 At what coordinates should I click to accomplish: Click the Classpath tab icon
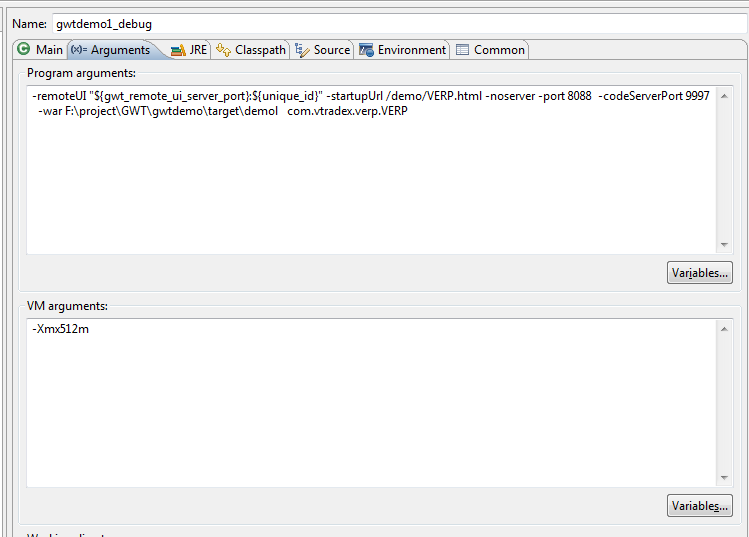pos(223,50)
